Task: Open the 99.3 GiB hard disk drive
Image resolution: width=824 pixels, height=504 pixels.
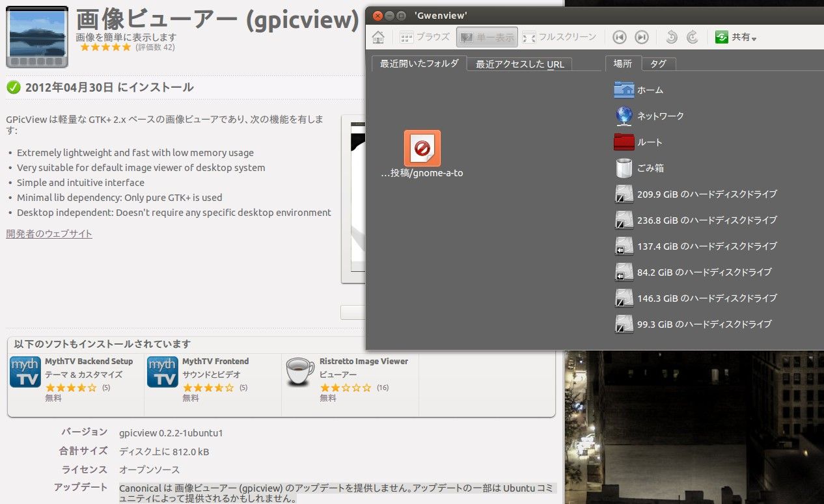Action: coord(693,324)
